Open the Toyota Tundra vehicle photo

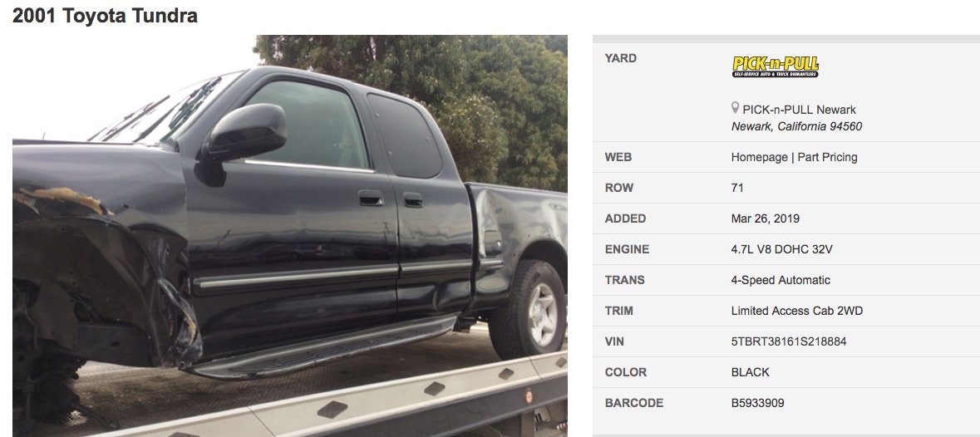(290, 236)
